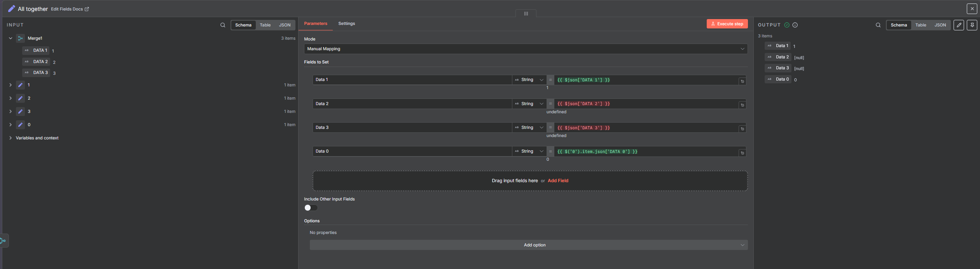Screen dimensions: 980x269
Task: Pin the output data
Action: pyautogui.click(x=972, y=25)
